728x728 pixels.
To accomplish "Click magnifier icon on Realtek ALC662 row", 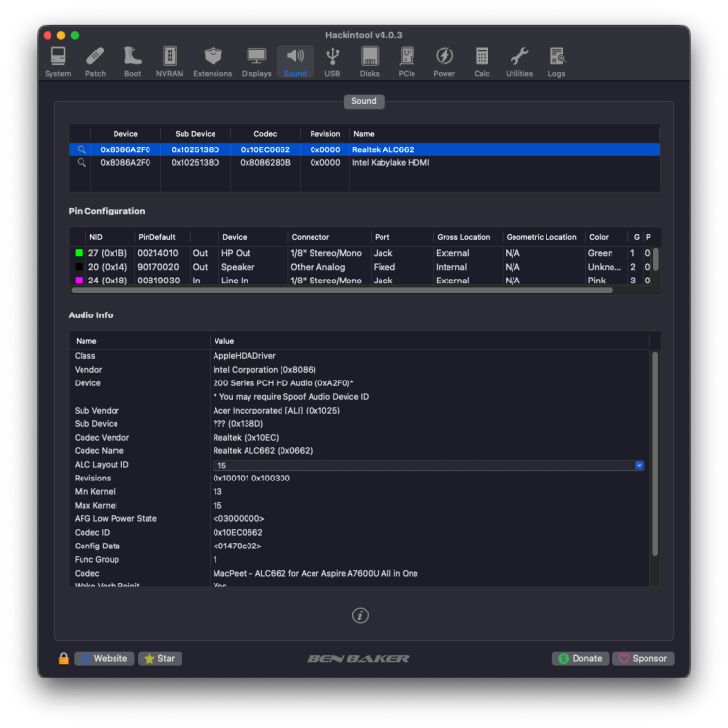I will tap(82, 149).
